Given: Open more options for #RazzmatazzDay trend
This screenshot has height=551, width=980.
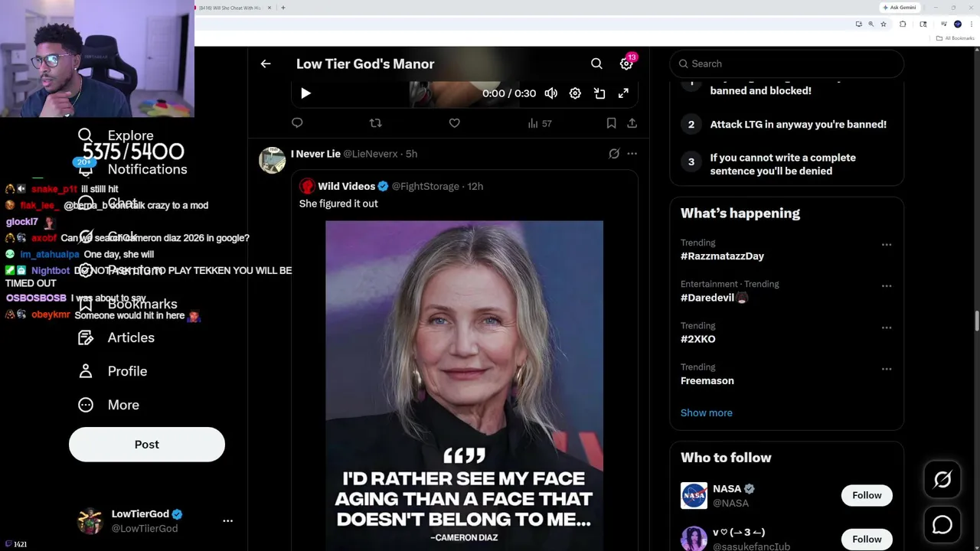Looking at the screenshot, I should [887, 245].
